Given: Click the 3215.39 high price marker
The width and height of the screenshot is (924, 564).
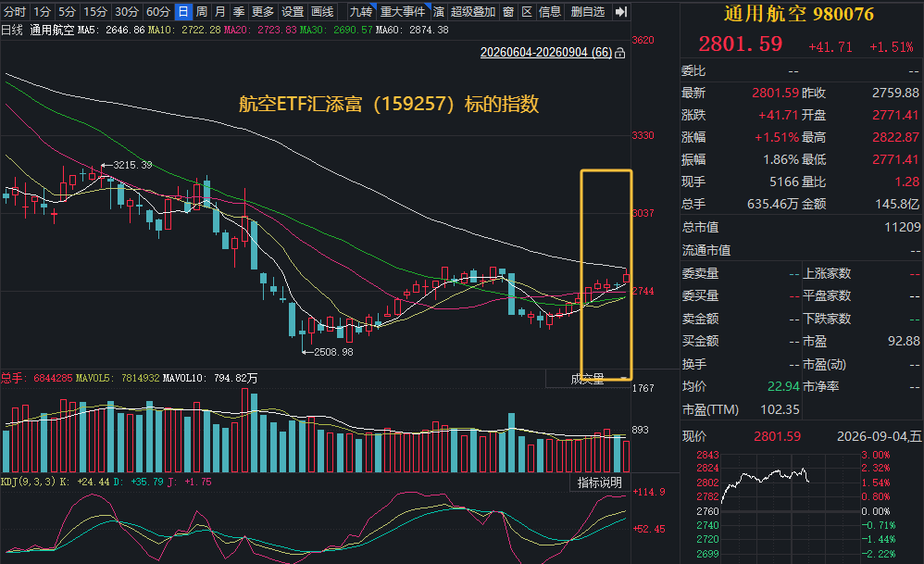Looking at the screenshot, I should pos(127,165).
